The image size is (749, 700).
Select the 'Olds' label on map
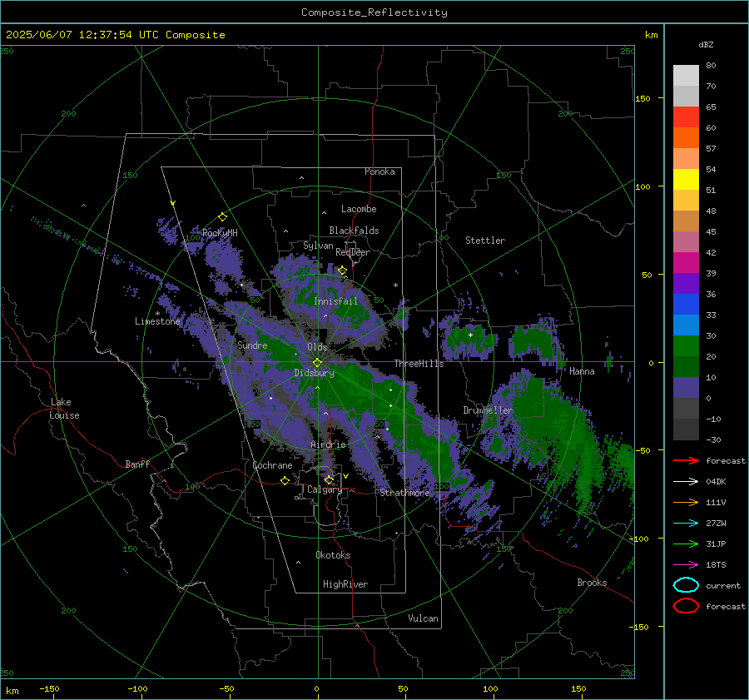(317, 347)
